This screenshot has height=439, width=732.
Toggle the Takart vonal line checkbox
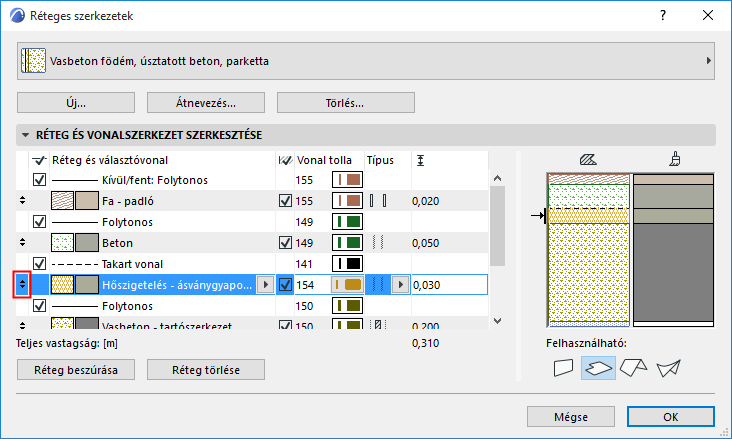point(40,264)
